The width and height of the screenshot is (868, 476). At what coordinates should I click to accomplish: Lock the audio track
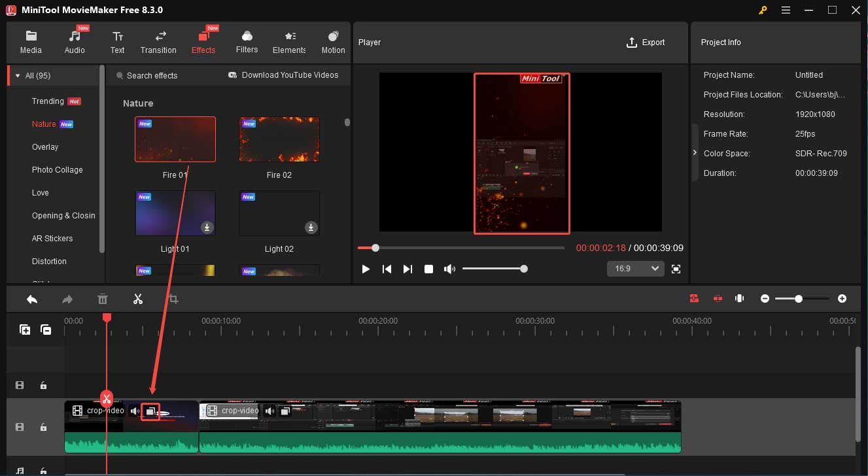coord(43,470)
